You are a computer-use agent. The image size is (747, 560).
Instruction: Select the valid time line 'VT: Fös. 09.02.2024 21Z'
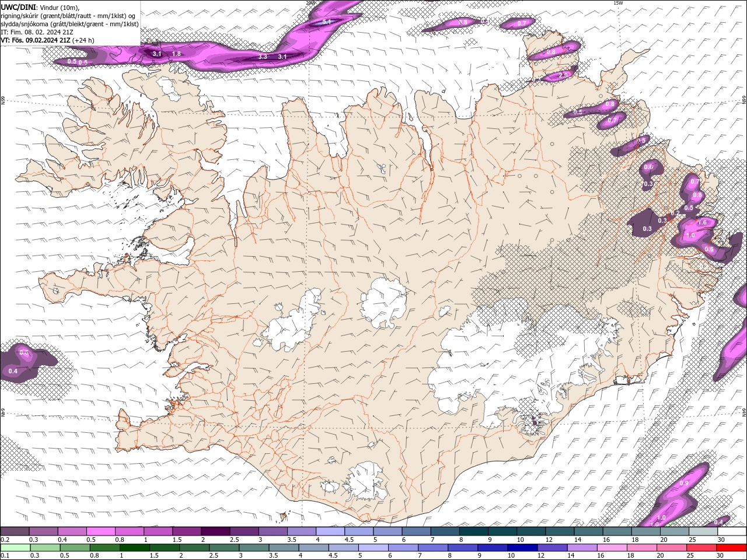tap(36, 40)
